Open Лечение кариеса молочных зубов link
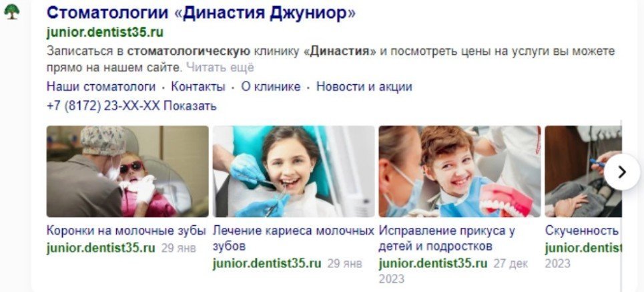Screen dimensions: 644x292 (x=293, y=239)
